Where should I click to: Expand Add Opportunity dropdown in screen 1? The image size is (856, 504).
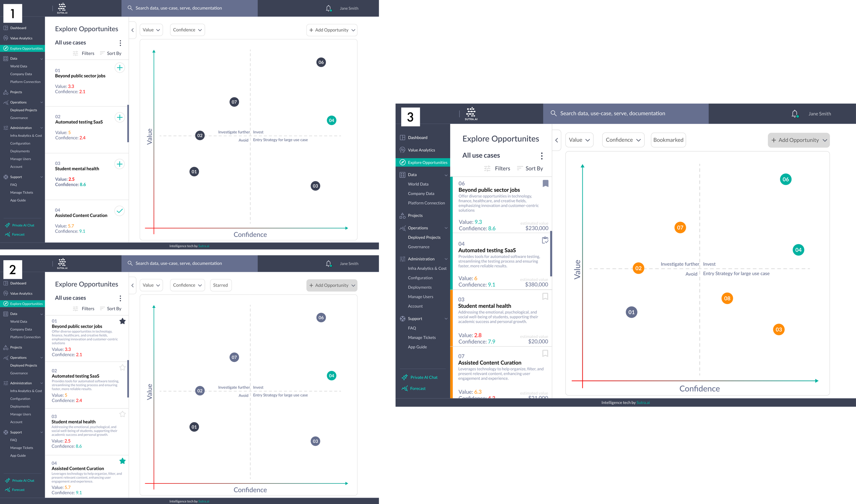(x=353, y=30)
